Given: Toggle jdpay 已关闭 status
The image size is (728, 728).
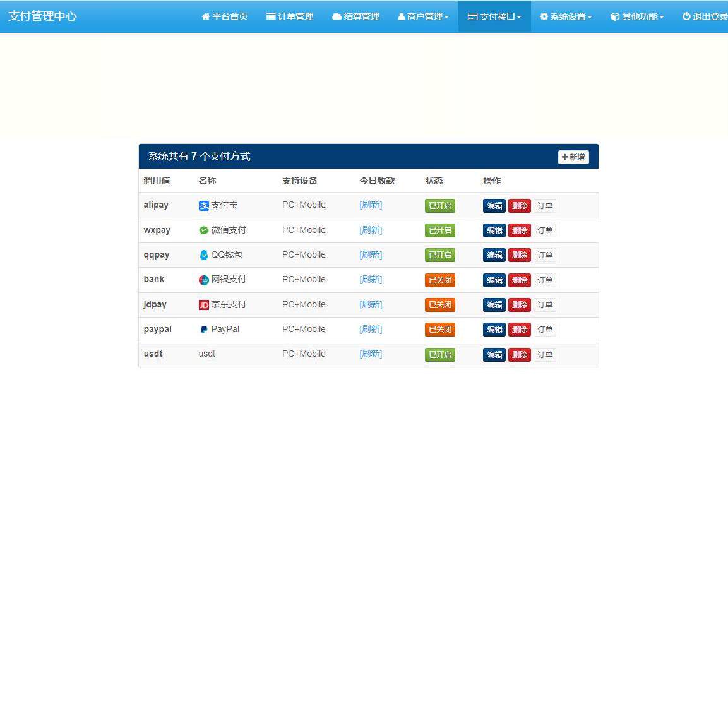Looking at the screenshot, I should 439,304.
